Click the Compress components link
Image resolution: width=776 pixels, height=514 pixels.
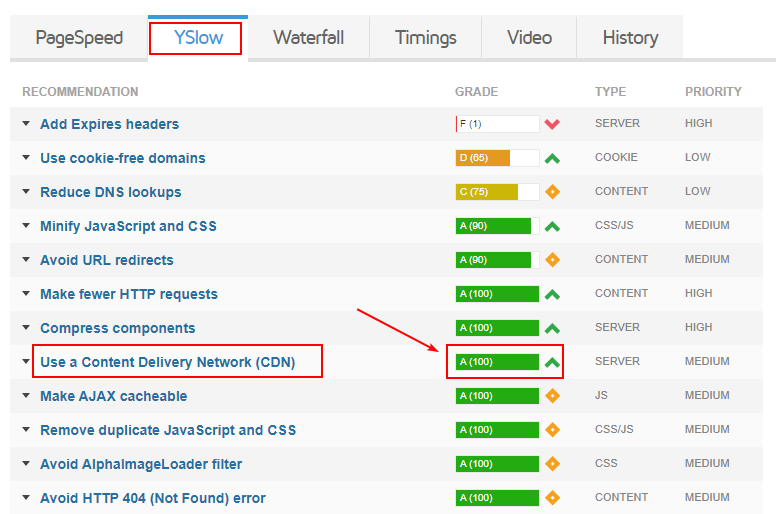(x=118, y=328)
